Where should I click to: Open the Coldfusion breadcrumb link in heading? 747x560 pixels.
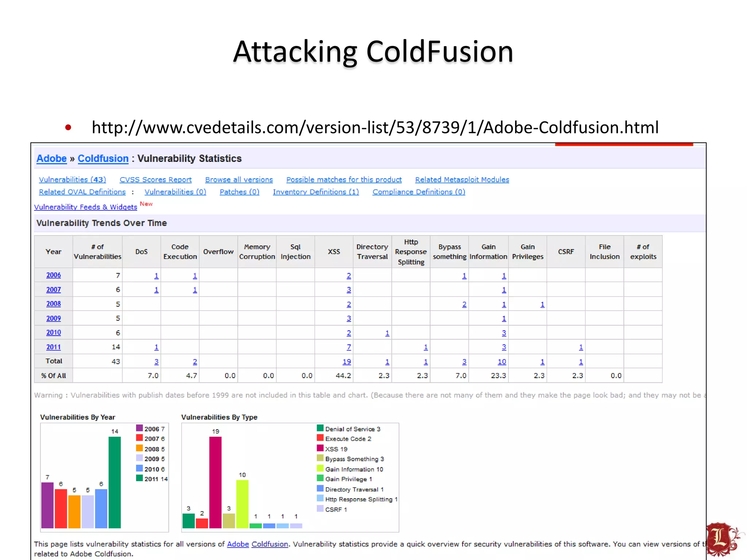point(103,159)
